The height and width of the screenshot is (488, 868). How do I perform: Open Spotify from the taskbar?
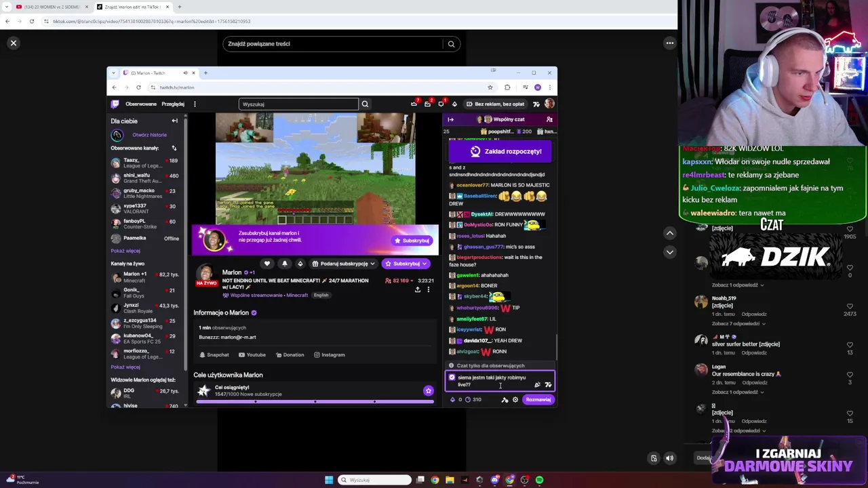[539, 480]
